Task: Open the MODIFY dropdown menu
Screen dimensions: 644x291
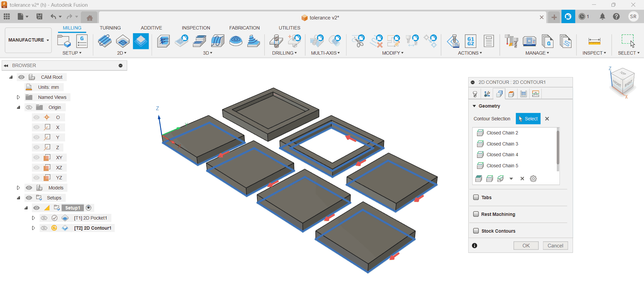Action: pos(393,53)
